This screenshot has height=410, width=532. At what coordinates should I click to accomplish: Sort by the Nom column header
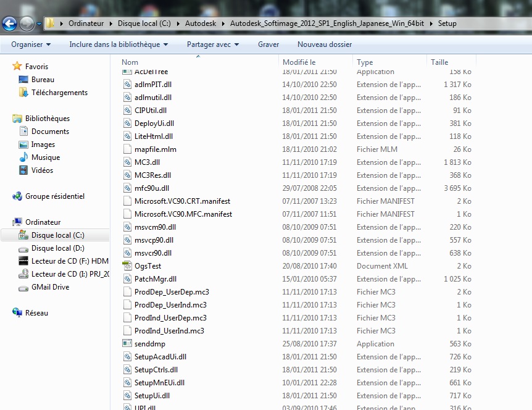point(130,62)
